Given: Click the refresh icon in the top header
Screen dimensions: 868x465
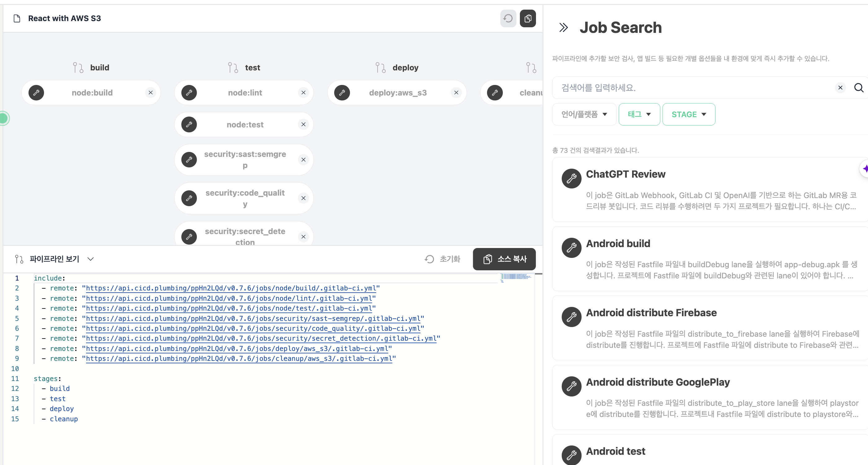Looking at the screenshot, I should click(x=508, y=18).
